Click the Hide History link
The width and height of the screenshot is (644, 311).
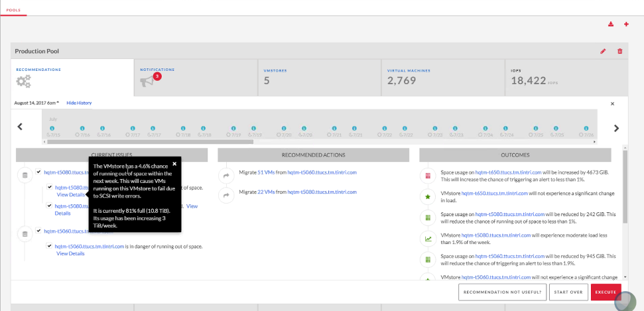(79, 103)
